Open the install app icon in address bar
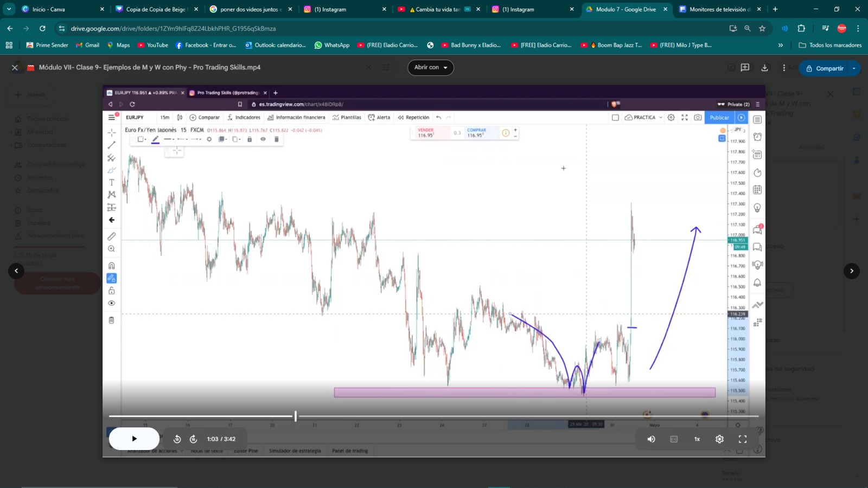The image size is (868, 488). [733, 28]
